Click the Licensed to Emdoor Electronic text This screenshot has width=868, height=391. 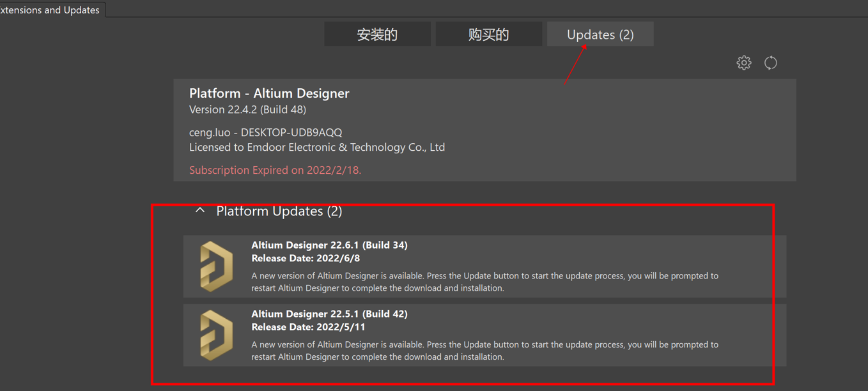click(x=316, y=147)
